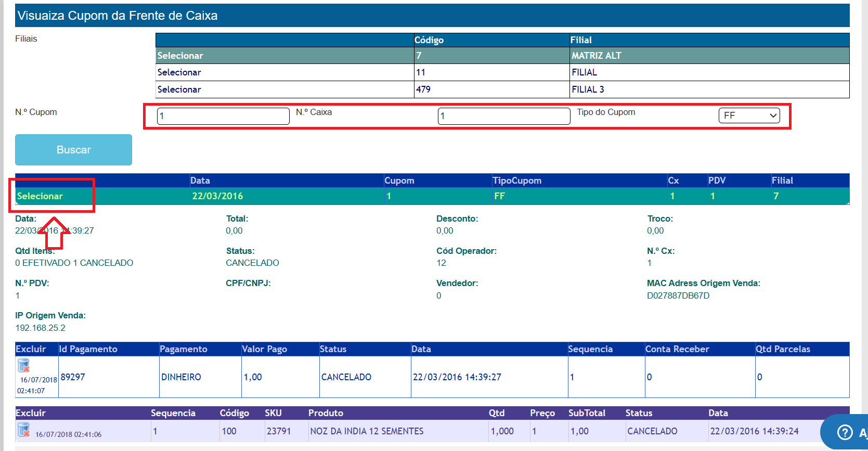
Task: Click the Código header in branch table
Action: click(x=429, y=40)
